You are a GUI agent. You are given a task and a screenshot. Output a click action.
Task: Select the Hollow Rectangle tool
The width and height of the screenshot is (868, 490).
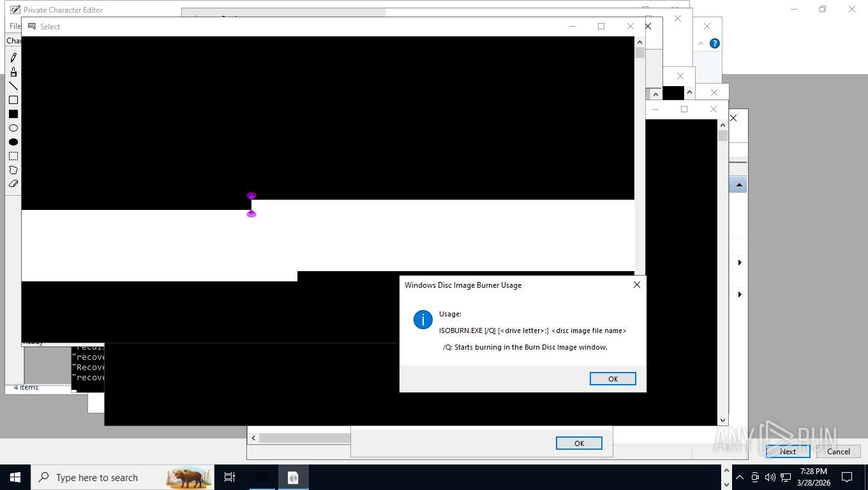(13, 100)
